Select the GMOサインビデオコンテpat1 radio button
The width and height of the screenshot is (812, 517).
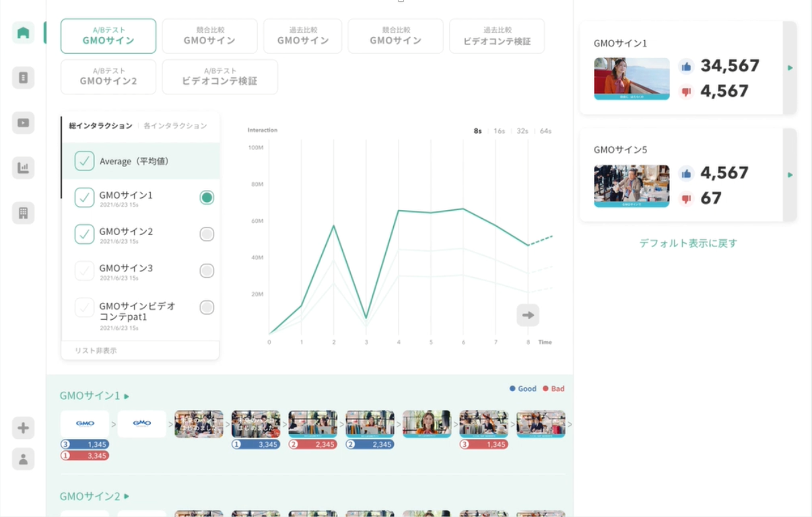207,307
